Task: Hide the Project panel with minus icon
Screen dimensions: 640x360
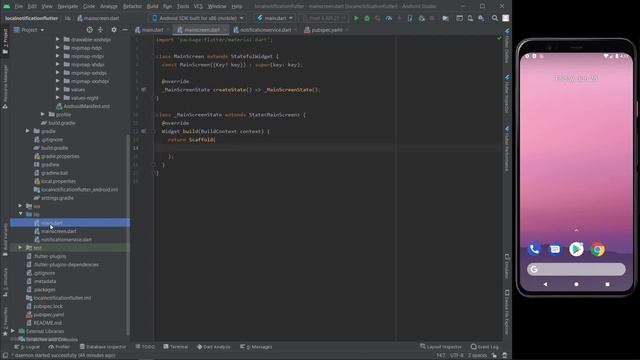Action: click(x=125, y=30)
